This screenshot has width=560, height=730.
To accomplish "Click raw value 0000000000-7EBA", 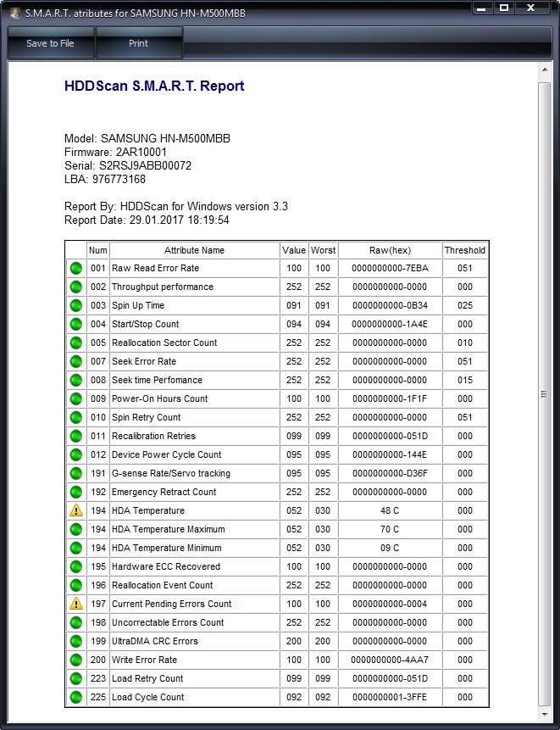I will 390,268.
